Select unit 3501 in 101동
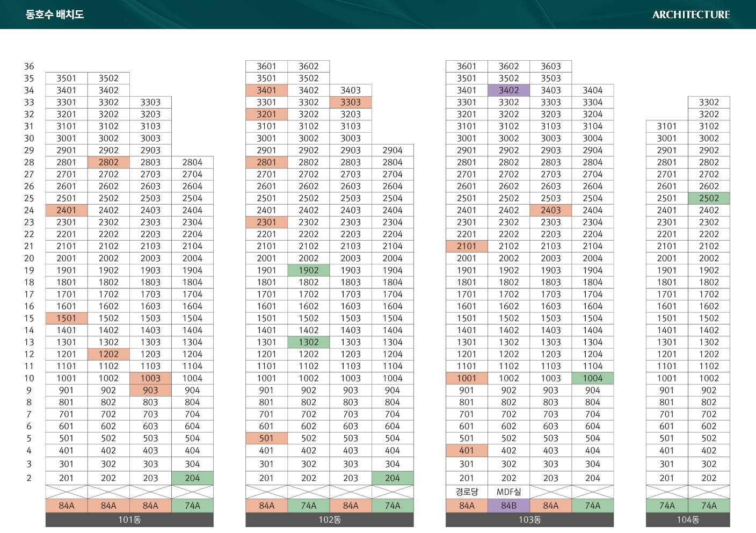The width and height of the screenshot is (756, 533). pos(67,78)
